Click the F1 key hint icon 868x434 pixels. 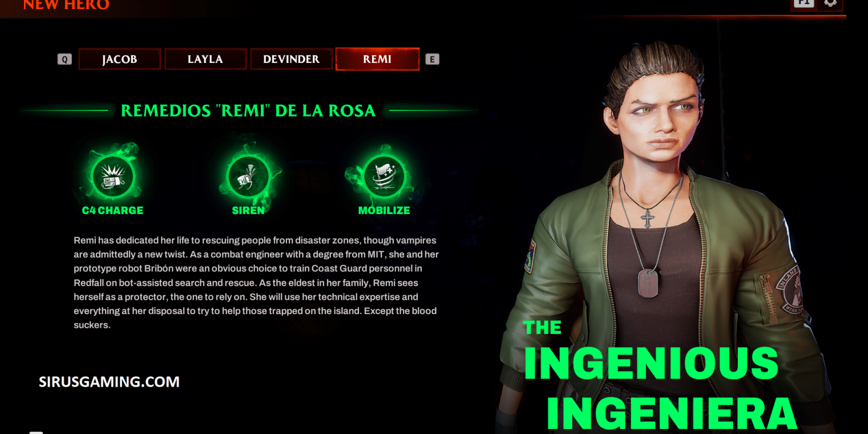click(x=804, y=3)
